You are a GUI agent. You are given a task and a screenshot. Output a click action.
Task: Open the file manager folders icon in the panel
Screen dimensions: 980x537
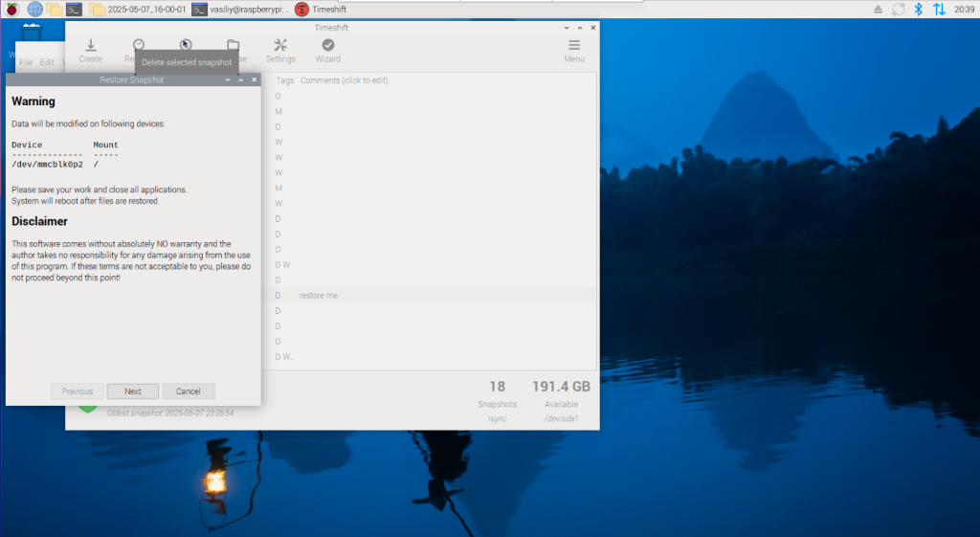[56, 10]
